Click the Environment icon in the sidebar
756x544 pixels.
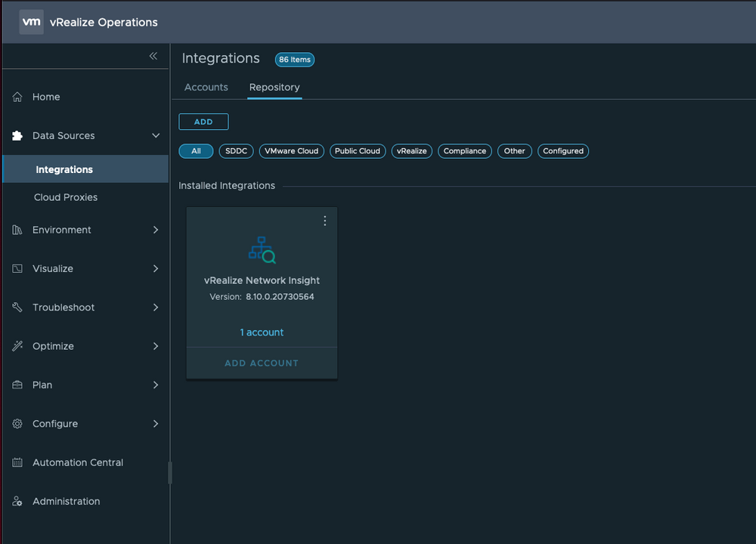(17, 230)
